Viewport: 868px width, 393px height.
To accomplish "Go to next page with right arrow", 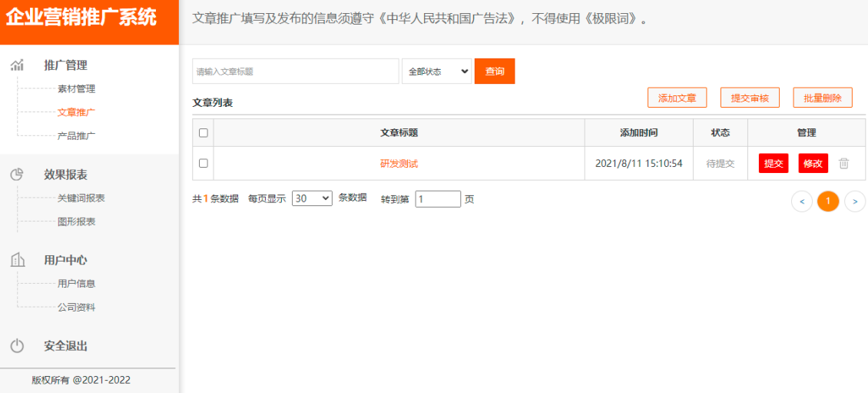I will click(x=855, y=201).
